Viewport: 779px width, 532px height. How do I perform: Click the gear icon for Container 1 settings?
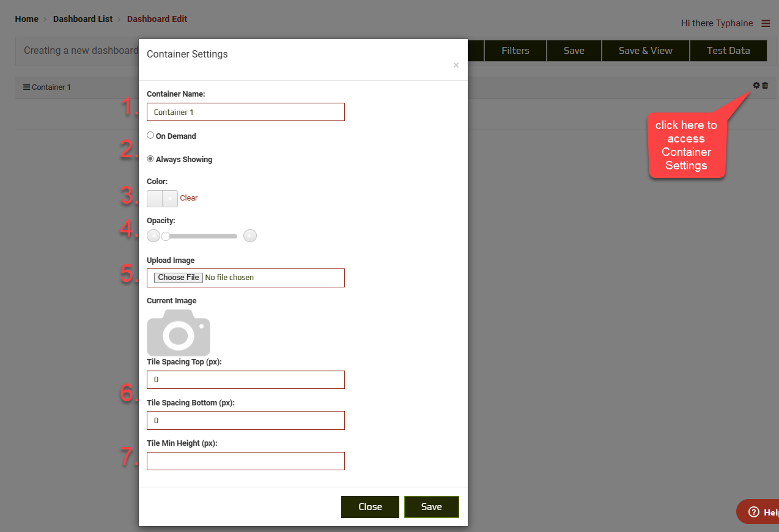(756, 86)
